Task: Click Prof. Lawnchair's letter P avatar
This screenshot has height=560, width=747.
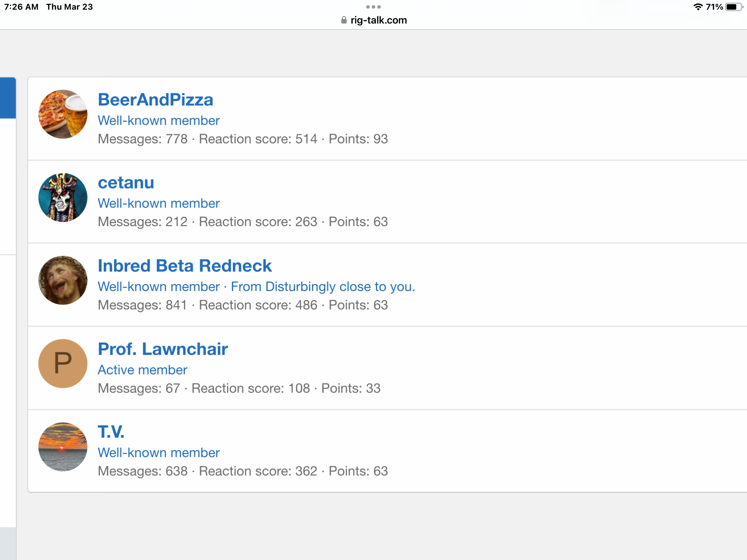Action: click(63, 363)
